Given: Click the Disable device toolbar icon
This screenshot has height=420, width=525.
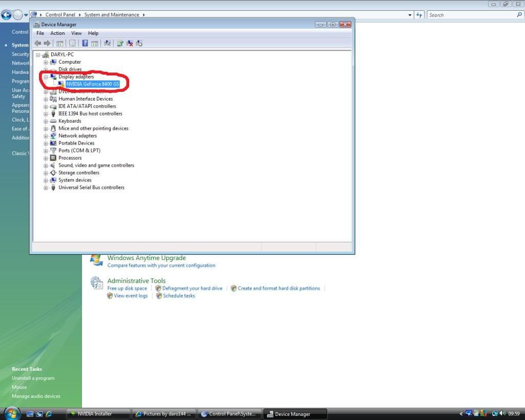Looking at the screenshot, I should pos(139,43).
